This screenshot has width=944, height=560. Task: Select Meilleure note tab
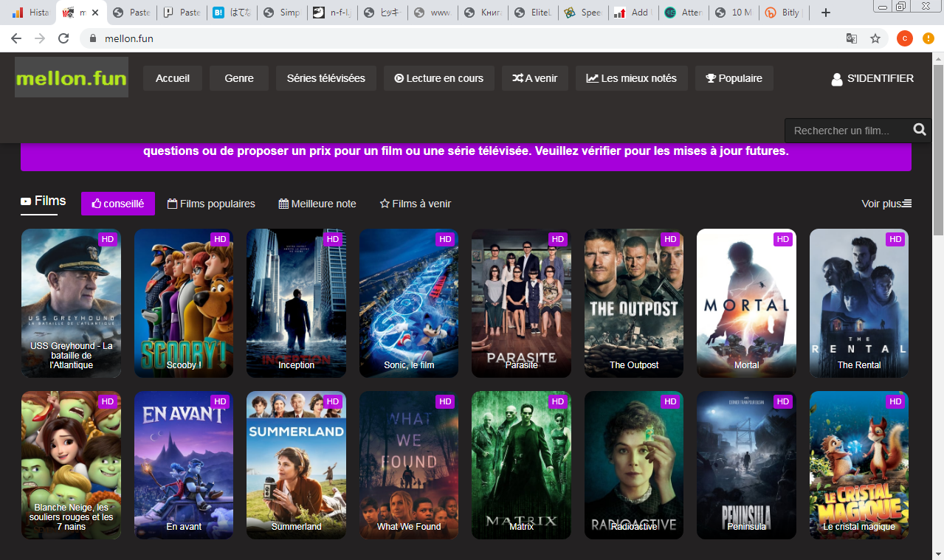[317, 204]
